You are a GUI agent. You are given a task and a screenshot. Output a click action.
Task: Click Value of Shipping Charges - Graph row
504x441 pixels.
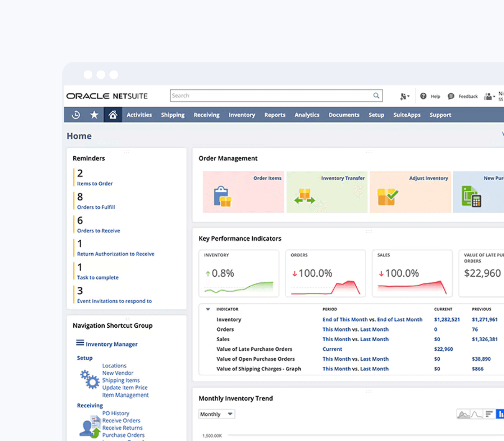[x=259, y=369]
